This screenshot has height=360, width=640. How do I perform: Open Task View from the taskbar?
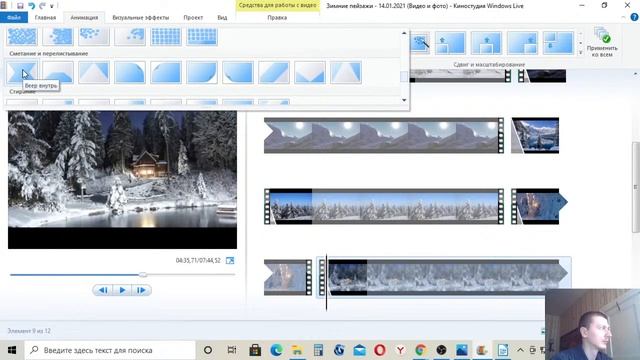coord(232,350)
